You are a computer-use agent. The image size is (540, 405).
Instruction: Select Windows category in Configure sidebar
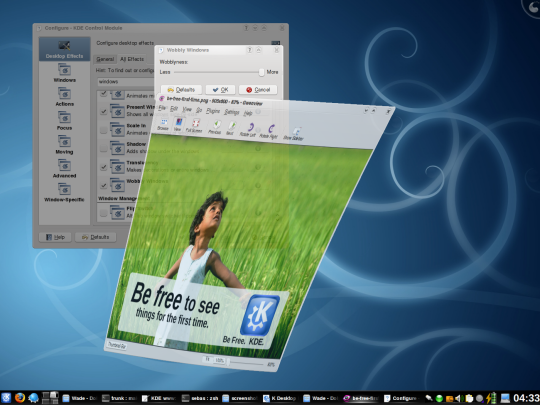coord(64,73)
